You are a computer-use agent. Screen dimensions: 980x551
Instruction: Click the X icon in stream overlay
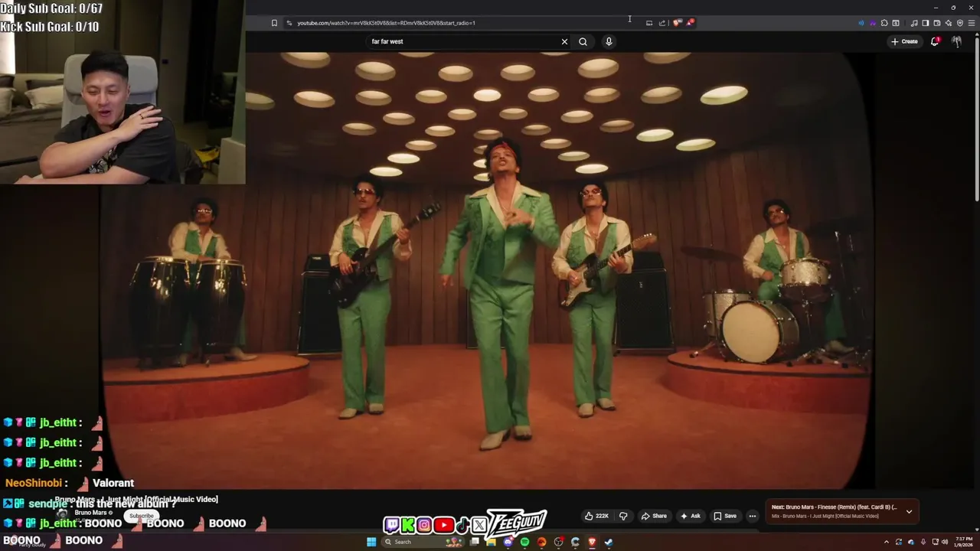(479, 525)
